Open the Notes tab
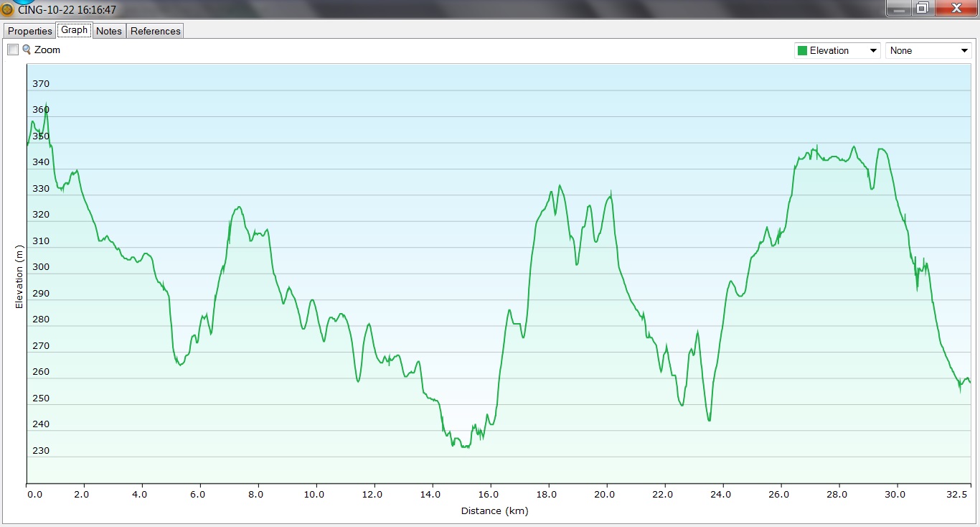 [x=109, y=31]
